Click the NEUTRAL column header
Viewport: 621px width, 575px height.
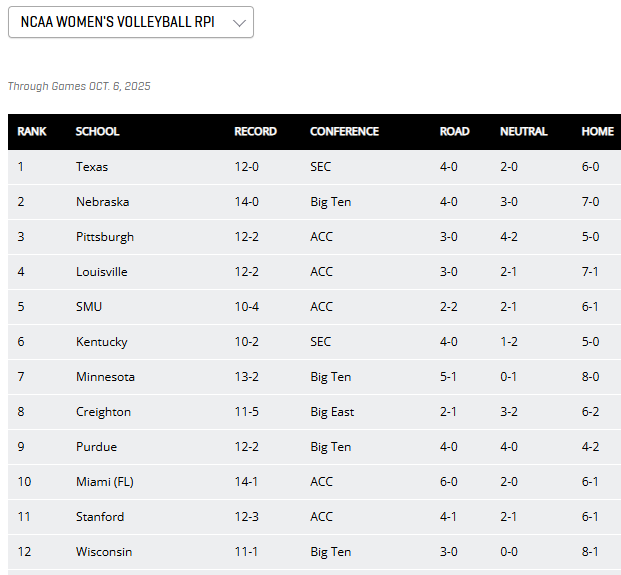[523, 131]
